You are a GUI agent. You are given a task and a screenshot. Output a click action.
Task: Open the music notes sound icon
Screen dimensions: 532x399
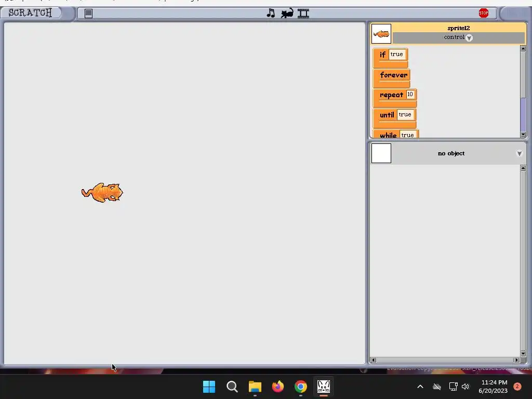(271, 13)
